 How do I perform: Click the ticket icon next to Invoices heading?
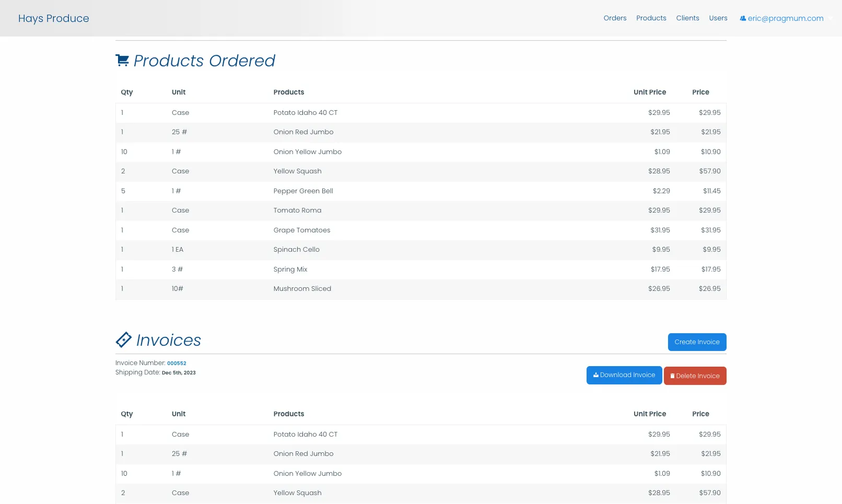point(124,340)
